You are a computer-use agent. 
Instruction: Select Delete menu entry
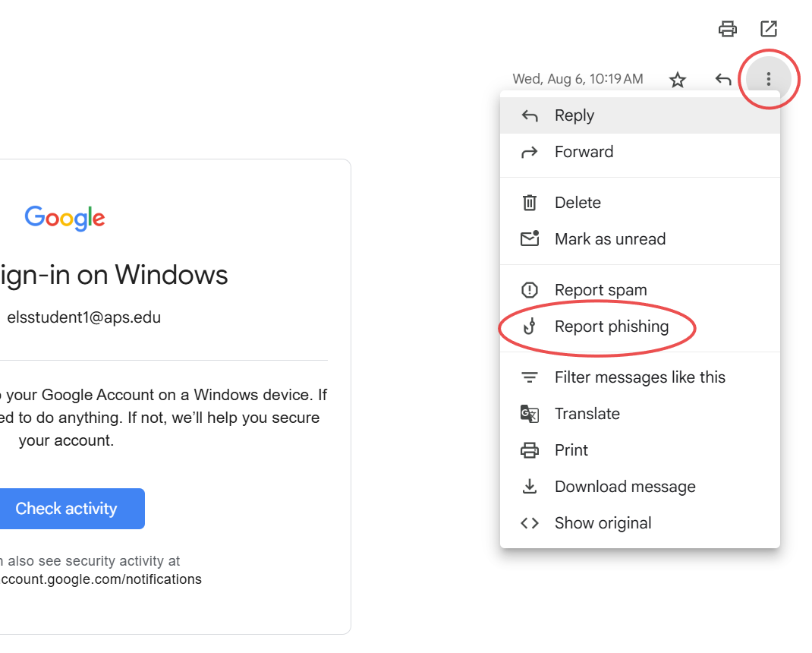click(x=578, y=203)
